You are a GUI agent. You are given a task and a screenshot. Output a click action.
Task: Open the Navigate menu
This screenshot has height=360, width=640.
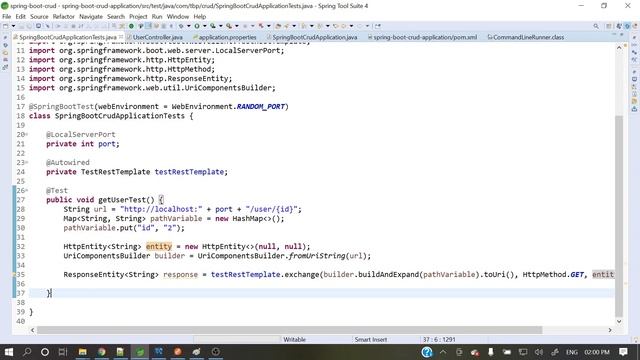tap(91, 17)
